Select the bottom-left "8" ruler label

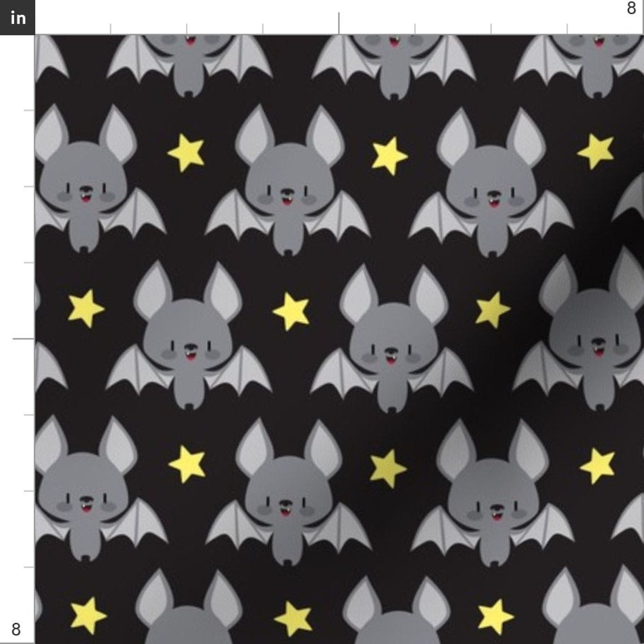[x=16, y=628]
